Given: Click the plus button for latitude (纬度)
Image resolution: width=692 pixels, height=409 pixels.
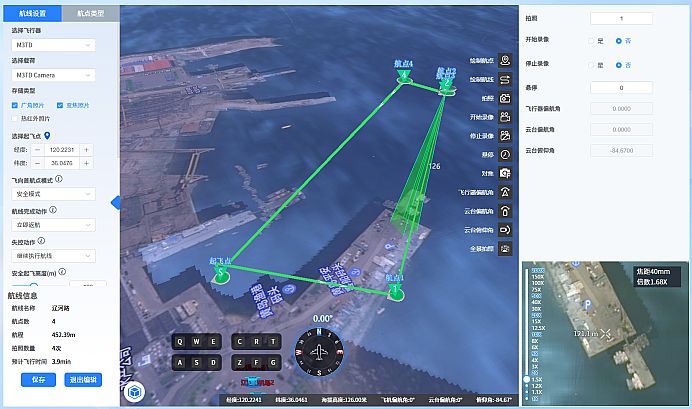Looking at the screenshot, I should (x=86, y=163).
